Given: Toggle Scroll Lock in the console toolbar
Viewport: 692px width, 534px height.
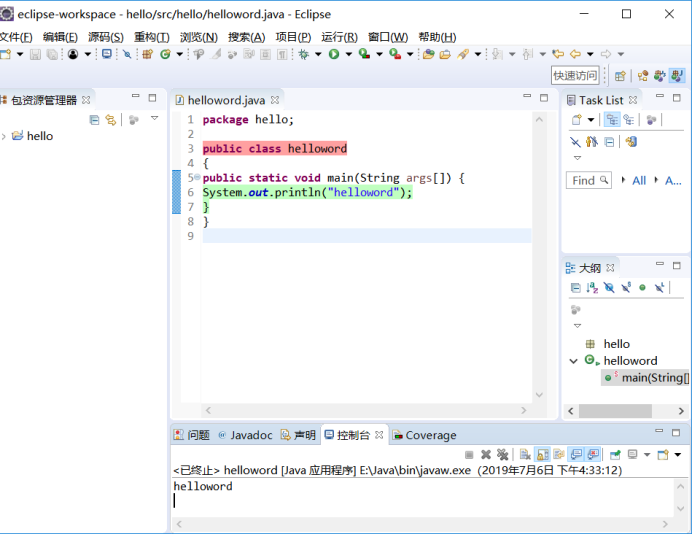Looking at the screenshot, I should 541,455.
